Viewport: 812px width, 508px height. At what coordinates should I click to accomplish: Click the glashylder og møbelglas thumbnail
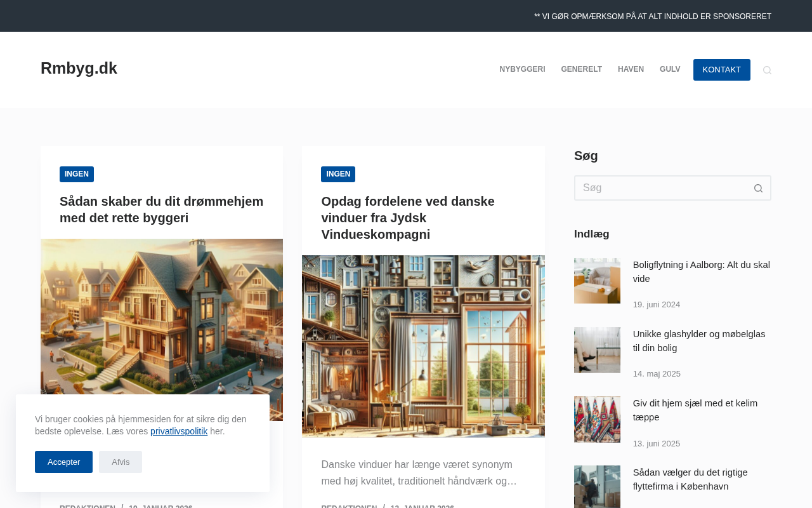pyautogui.click(x=597, y=350)
